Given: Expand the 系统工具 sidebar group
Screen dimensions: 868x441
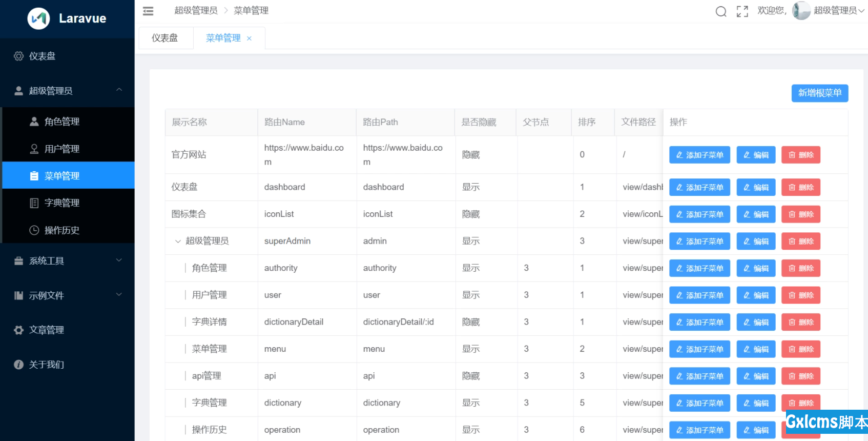Looking at the screenshot, I should pos(67,261).
